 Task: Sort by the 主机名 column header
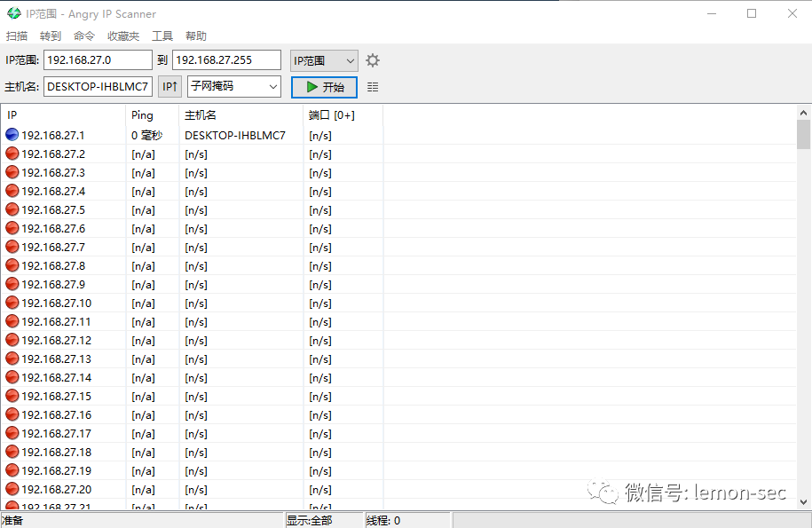240,115
